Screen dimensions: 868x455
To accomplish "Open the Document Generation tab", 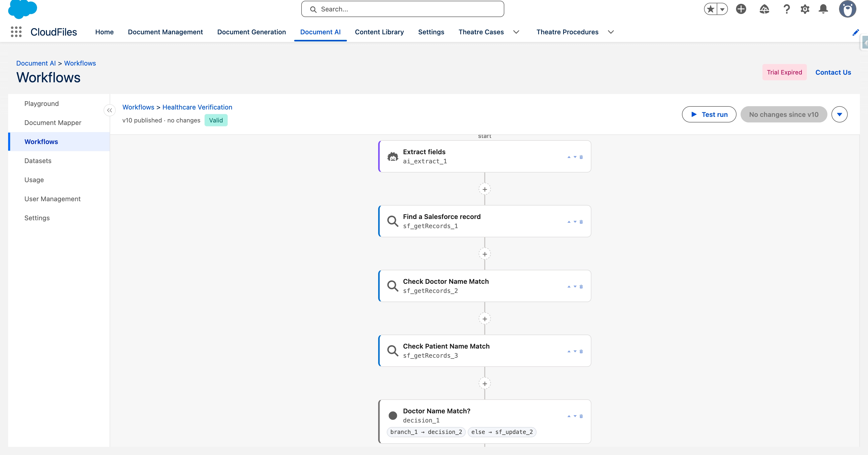I will (x=251, y=32).
